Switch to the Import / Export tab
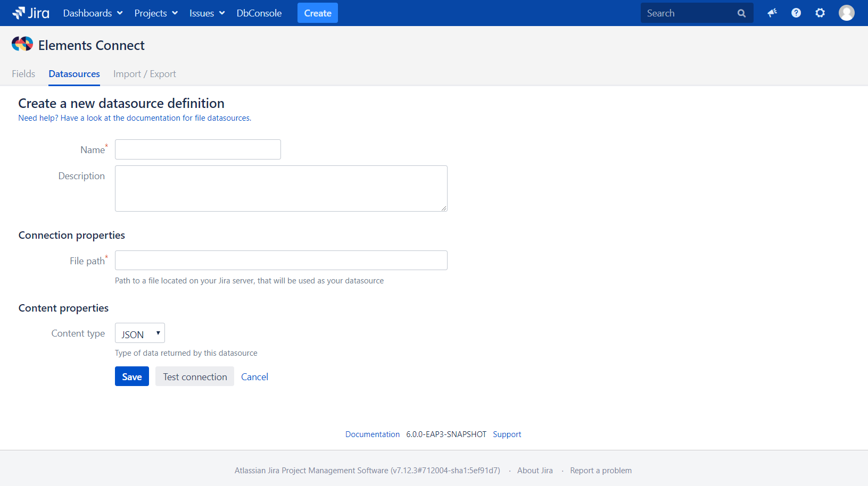This screenshot has height=486, width=868. (x=145, y=74)
